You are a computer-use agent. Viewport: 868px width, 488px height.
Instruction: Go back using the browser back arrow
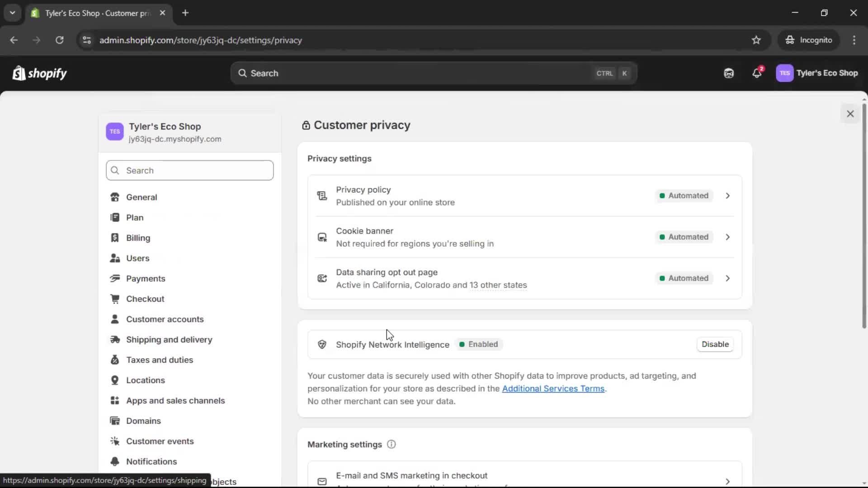pos(14,40)
